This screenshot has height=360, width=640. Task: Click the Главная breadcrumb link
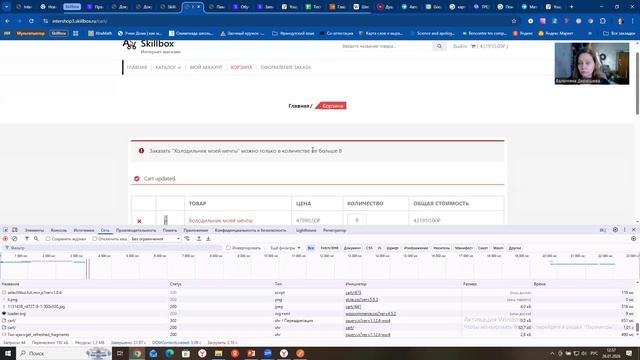tap(298, 106)
